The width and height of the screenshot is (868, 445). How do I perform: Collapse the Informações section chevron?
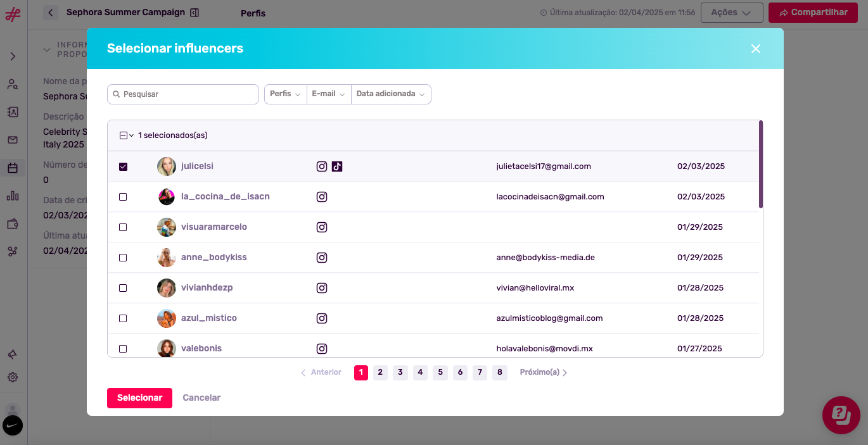(47, 49)
